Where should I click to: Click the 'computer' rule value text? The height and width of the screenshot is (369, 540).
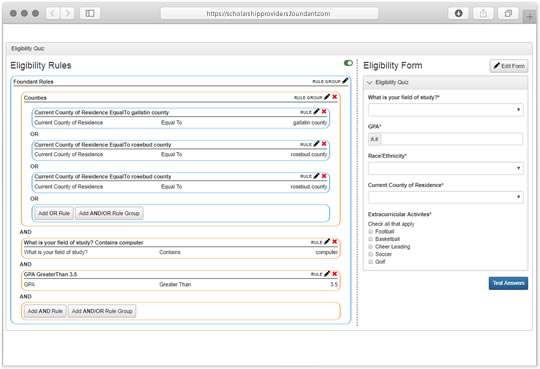[326, 252]
